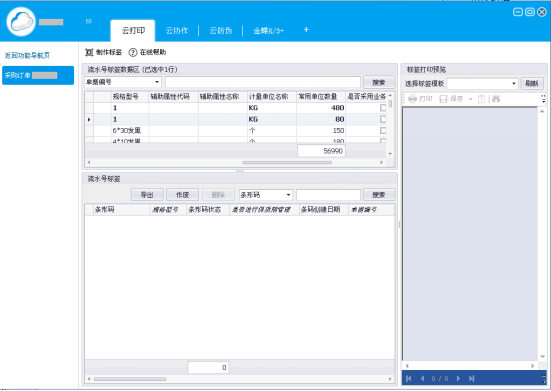
Task: Click the cloud logo icon
Action: [21, 22]
